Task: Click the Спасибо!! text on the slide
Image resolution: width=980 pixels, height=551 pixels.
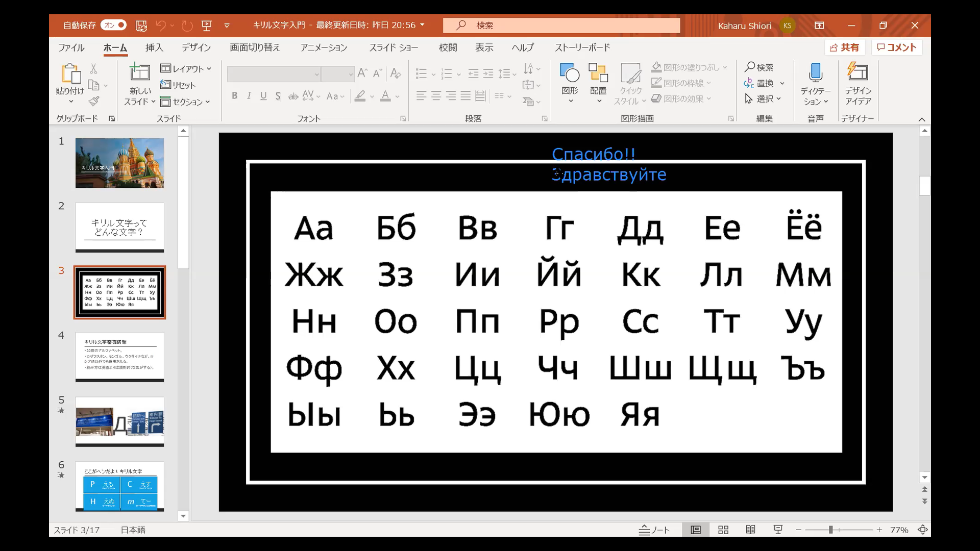Action: [594, 154]
